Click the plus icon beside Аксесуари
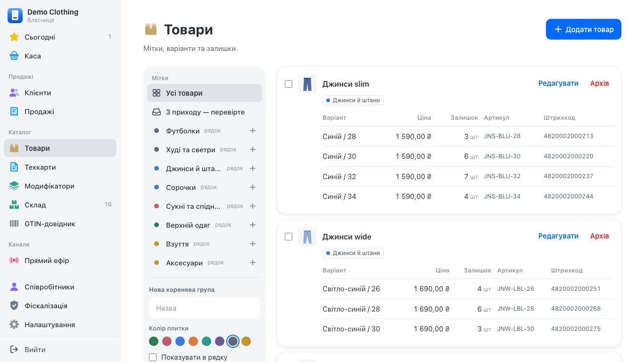This screenshot has height=362, width=644. pos(253,263)
